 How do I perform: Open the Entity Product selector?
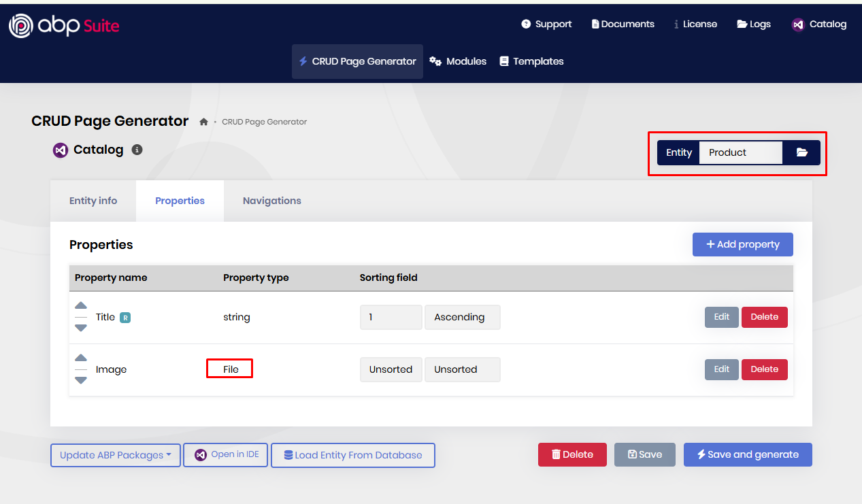740,152
